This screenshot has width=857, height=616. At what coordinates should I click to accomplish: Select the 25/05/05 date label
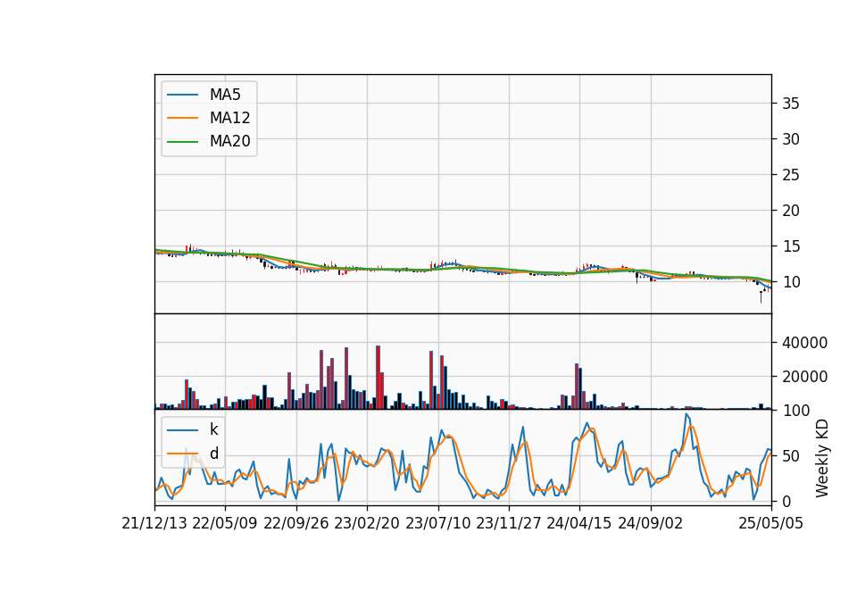tap(770, 523)
